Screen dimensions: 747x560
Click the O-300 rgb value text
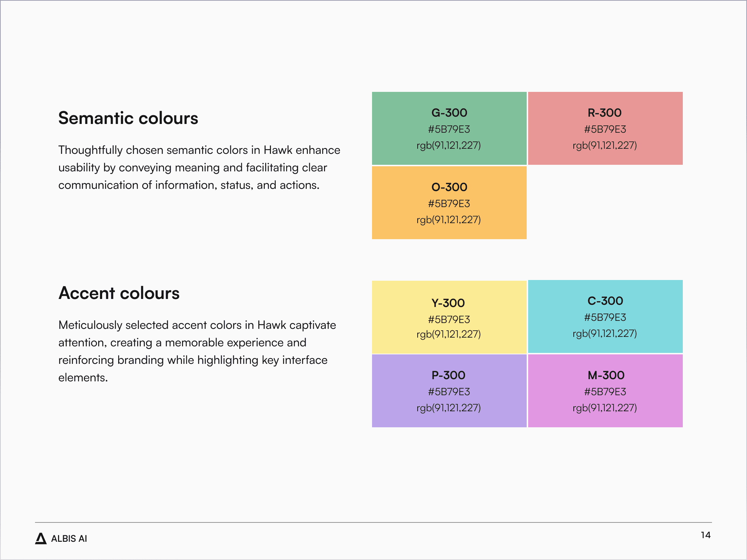coord(449,220)
